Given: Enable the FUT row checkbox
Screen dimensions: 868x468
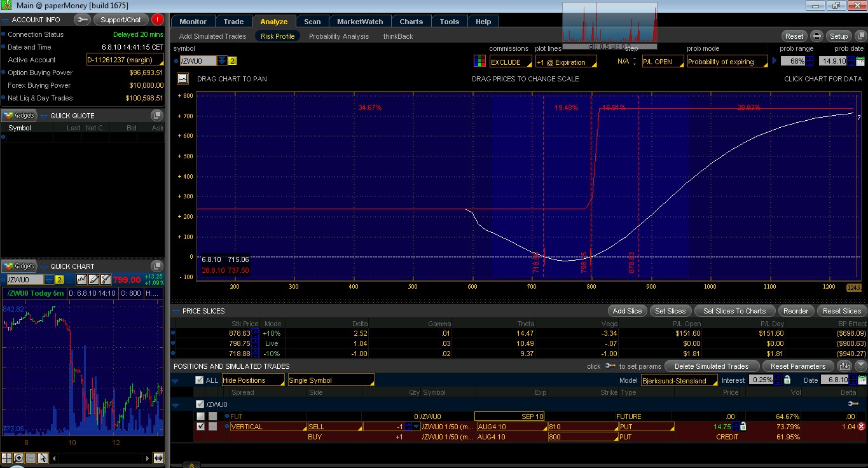Looking at the screenshot, I should 200,416.
